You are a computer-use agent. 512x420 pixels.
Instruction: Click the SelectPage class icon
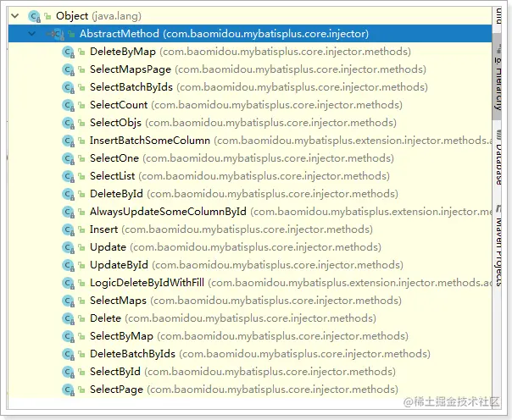coord(69,390)
